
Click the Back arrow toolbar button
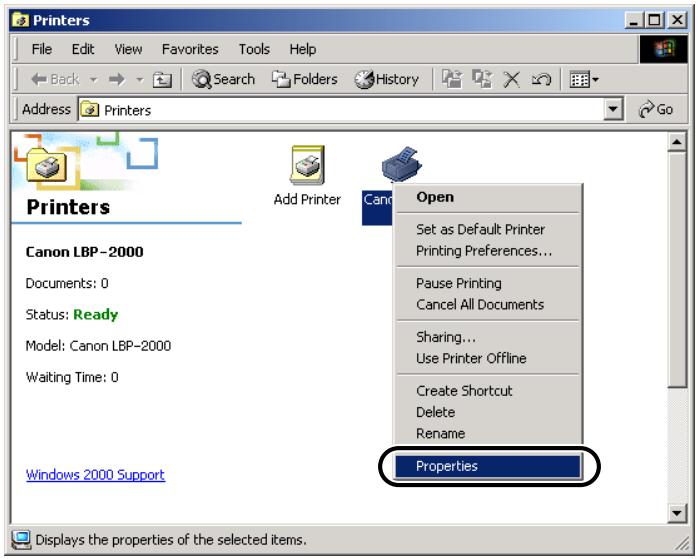(x=55, y=80)
